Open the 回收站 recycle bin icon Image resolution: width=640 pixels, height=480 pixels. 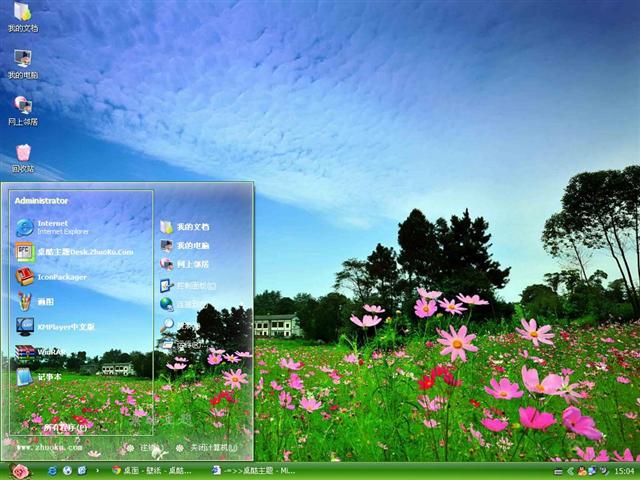click(23, 158)
